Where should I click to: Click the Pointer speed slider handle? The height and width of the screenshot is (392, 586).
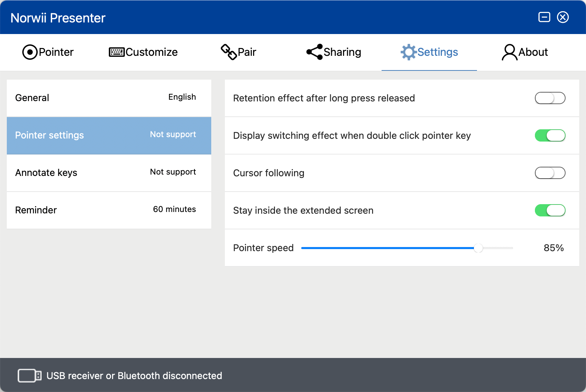pyautogui.click(x=478, y=248)
